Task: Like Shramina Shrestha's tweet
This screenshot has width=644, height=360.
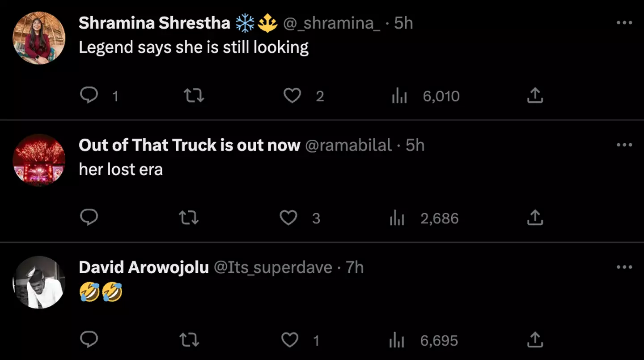Action: 292,95
